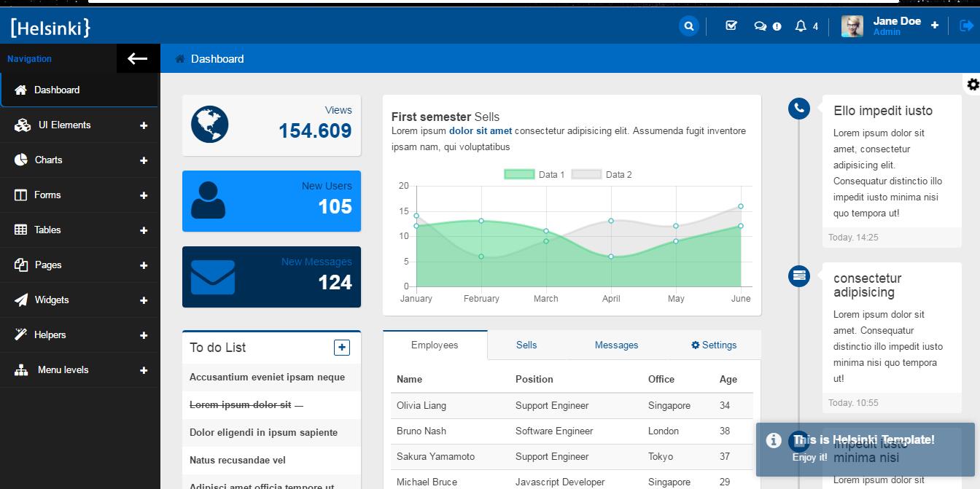
Task: Click the 'Today. 14:25' timestamp
Action: [x=853, y=238]
